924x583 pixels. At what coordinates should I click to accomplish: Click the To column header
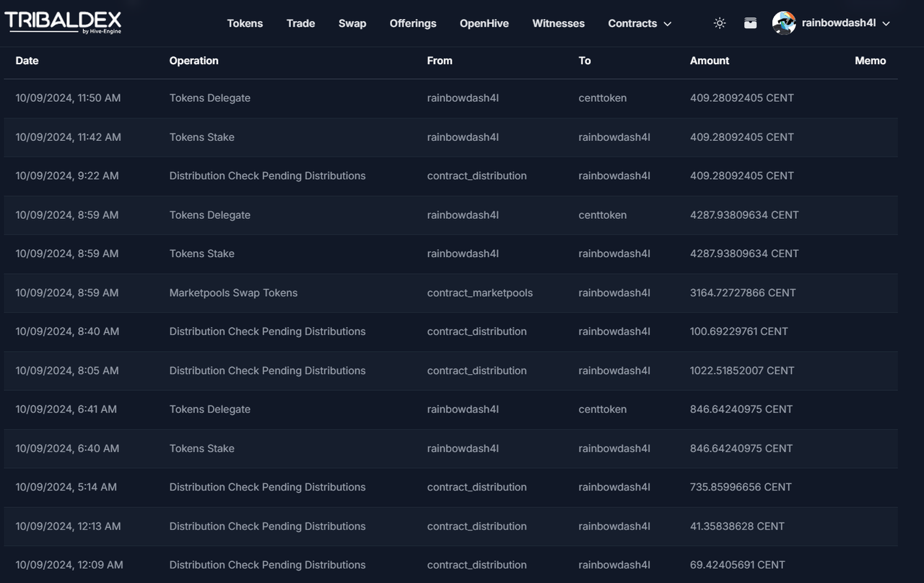point(585,61)
